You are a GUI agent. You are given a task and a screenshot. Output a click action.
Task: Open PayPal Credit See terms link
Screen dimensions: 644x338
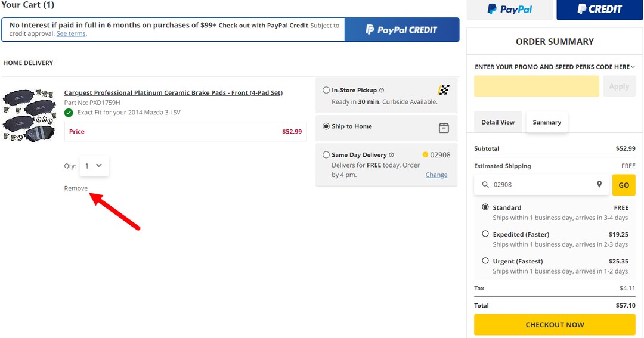pos(71,33)
